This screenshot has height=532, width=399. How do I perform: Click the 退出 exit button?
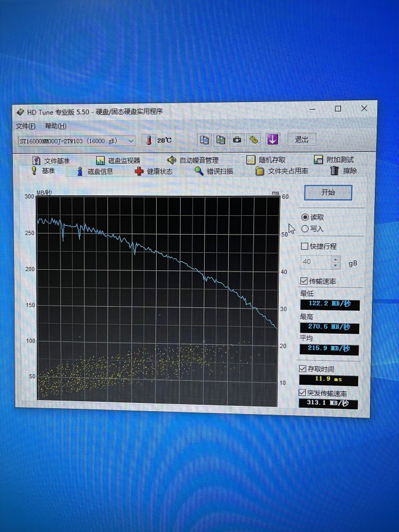[302, 140]
